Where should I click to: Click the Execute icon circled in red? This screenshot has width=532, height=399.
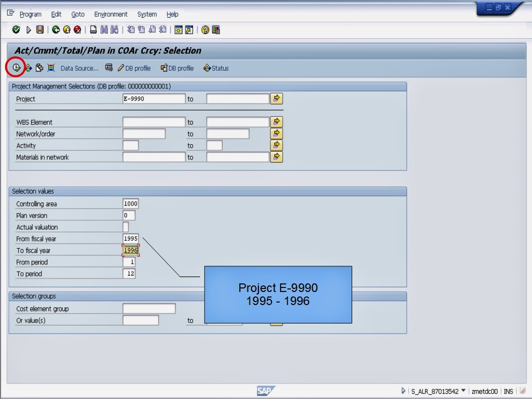[16, 68]
